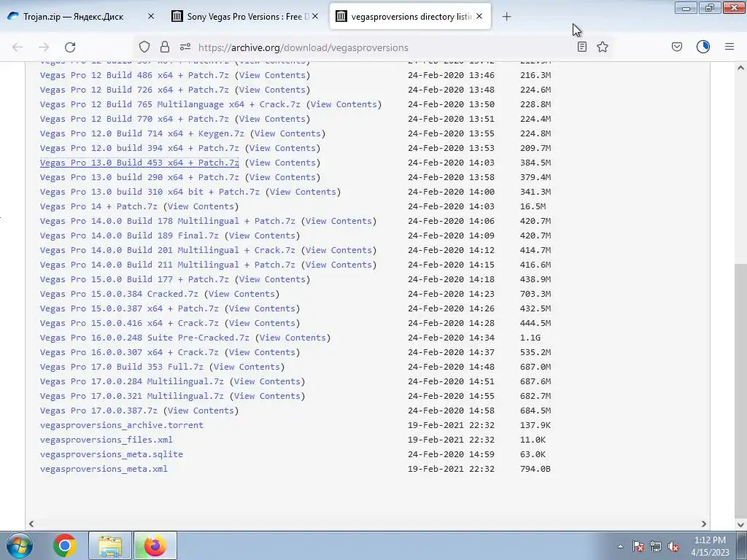Viewport: 747px width, 560px height.
Task: Launch Chrome from the taskbar
Action: click(65, 545)
